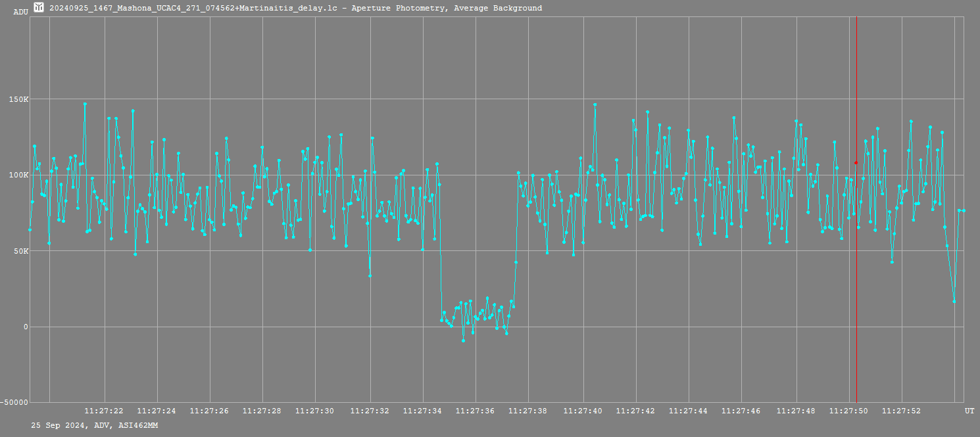The image size is (980, 437).
Task: Click the 11:27:24 time axis label
Action: [x=157, y=411]
